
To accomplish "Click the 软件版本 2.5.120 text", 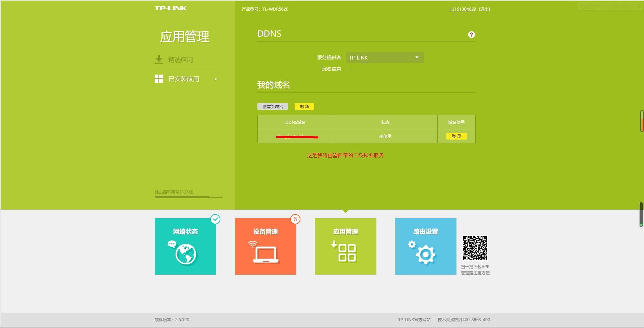I will click(172, 319).
